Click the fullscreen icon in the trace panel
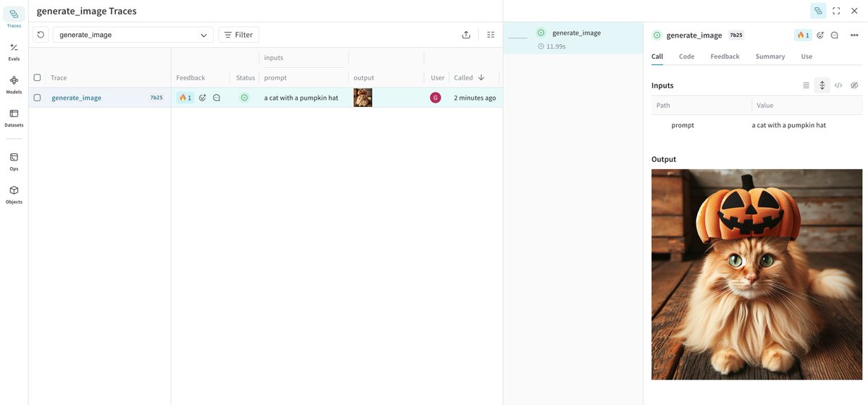Viewport: 868px width, 405px height. 836,11
